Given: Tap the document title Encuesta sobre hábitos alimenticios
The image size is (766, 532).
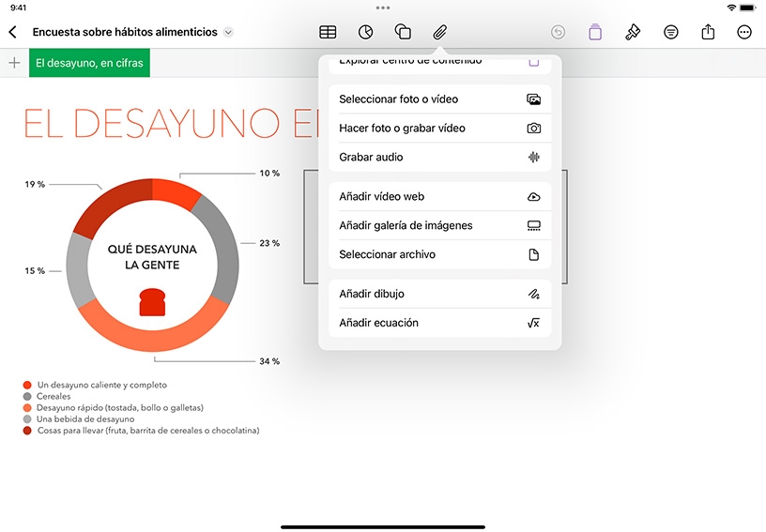Looking at the screenshot, I should tap(125, 32).
